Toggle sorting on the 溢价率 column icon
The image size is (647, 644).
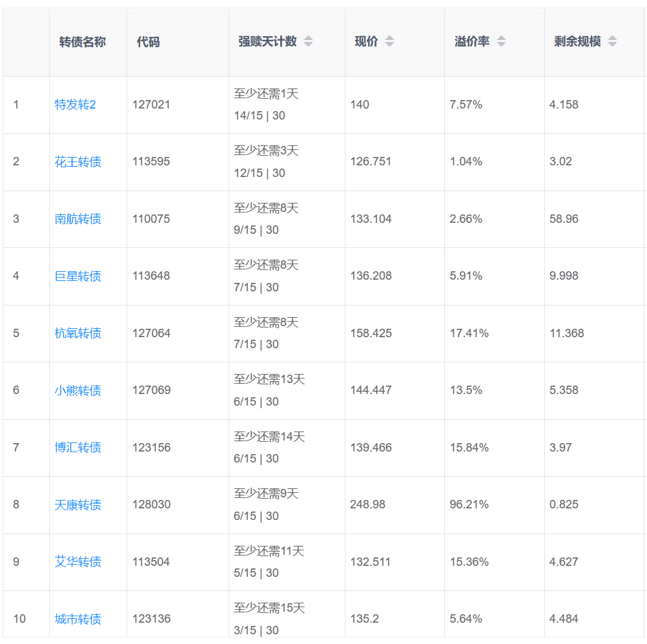pos(501,42)
